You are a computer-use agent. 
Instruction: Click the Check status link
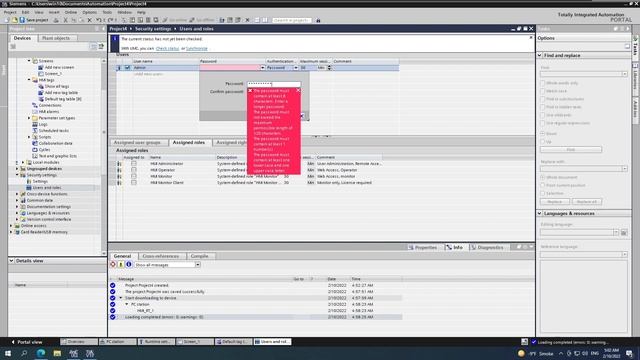167,49
